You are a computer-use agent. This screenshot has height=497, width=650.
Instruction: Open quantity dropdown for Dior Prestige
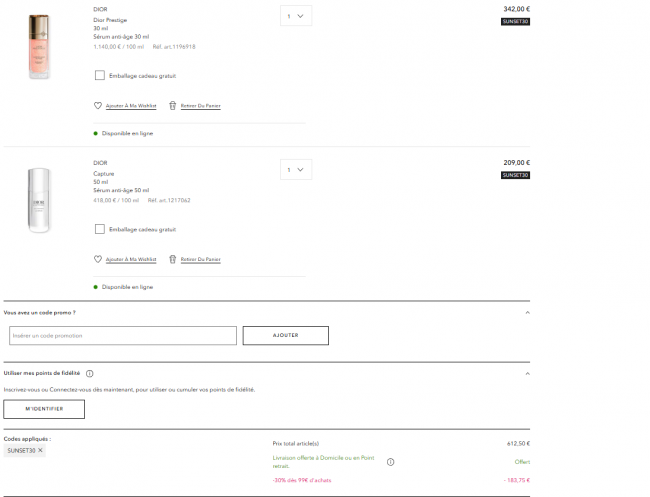click(x=296, y=16)
